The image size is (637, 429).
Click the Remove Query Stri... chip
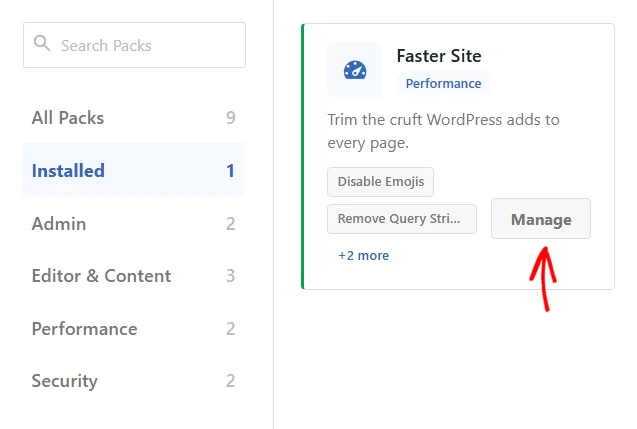[x=402, y=219]
